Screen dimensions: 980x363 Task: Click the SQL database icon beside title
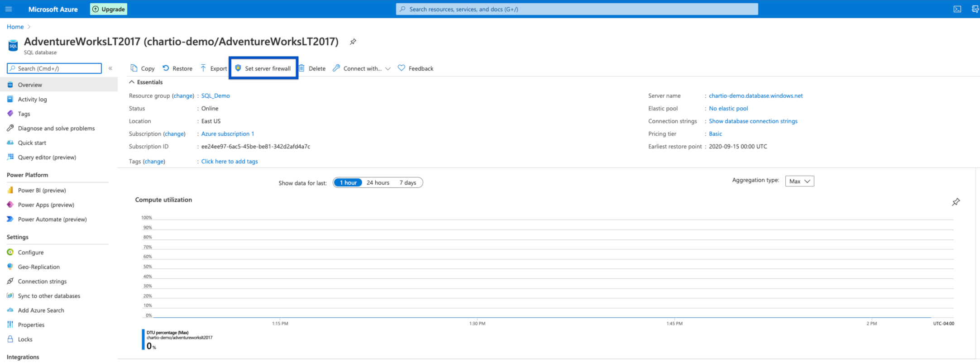click(13, 46)
